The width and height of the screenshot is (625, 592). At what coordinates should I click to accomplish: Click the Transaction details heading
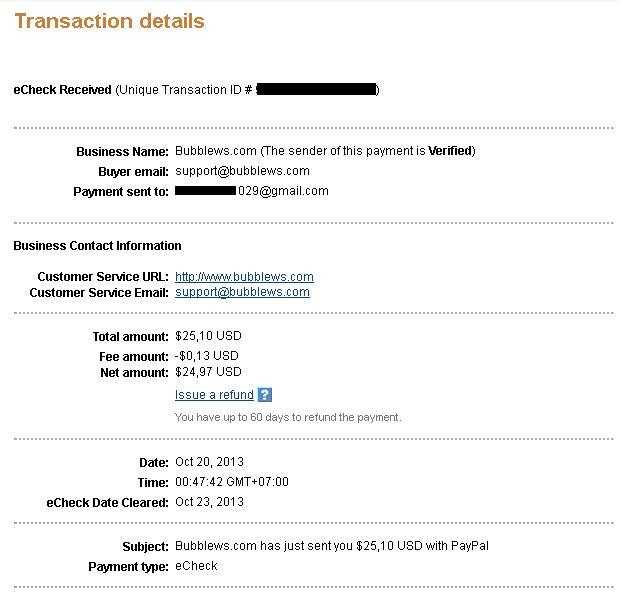point(109,21)
